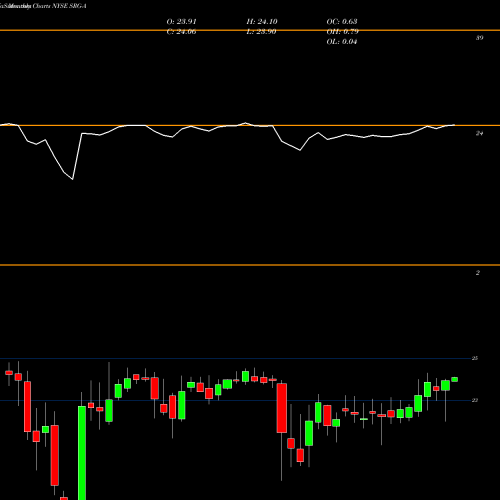Click the 'H: 24.10' high price value
This screenshot has width=500, height=500.
(262, 22)
